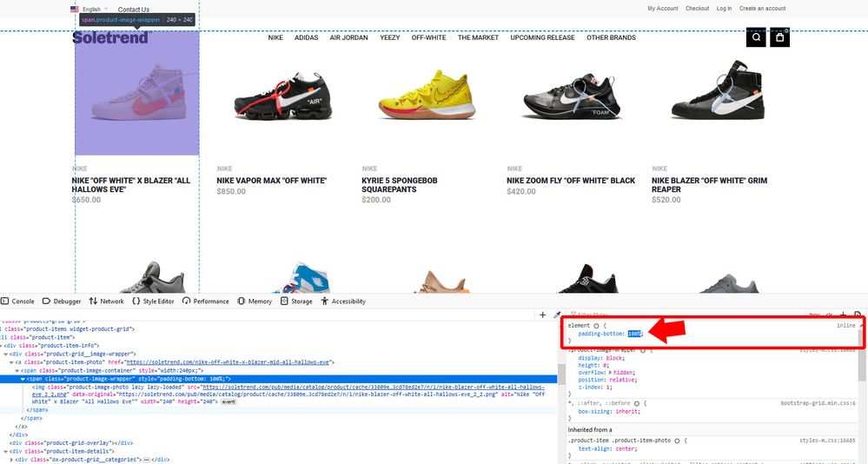This screenshot has height=464, width=868.
Task: Click the US flag language icon
Action: 75,9
